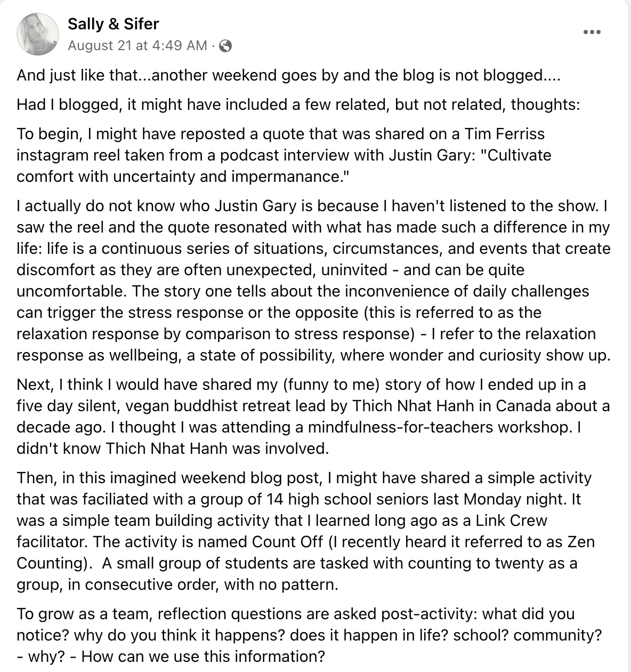The width and height of the screenshot is (631, 672).
Task: Open the Sally & Sifer profile picture
Action: (x=37, y=34)
